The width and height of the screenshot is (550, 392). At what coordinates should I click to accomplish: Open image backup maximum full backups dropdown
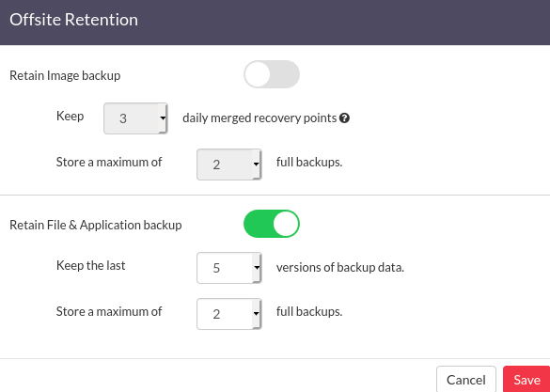pyautogui.click(x=229, y=165)
